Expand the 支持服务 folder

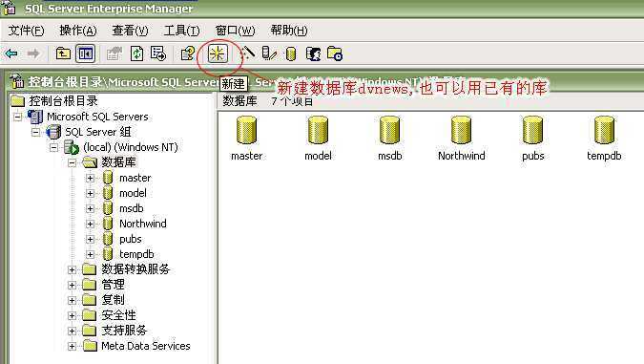(72, 331)
